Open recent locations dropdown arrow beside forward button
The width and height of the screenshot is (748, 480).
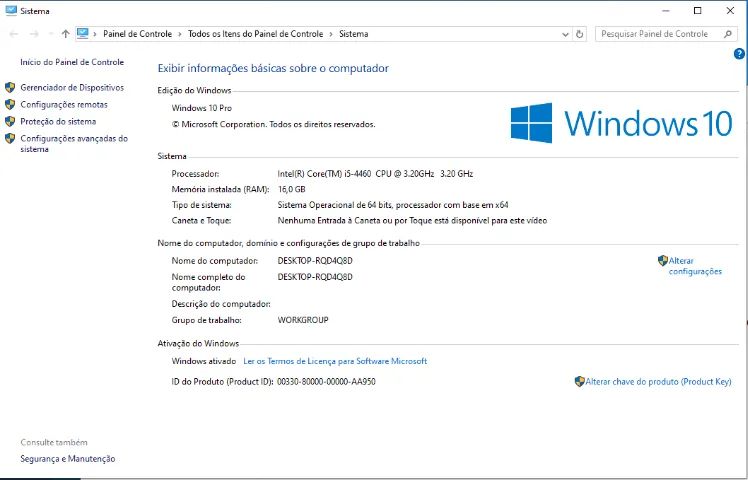pos(51,34)
